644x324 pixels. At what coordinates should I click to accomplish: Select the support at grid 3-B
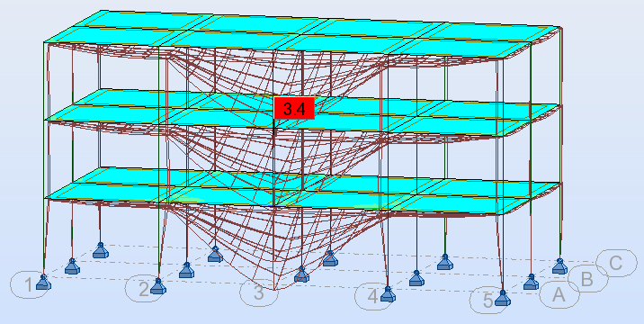coord(301,274)
